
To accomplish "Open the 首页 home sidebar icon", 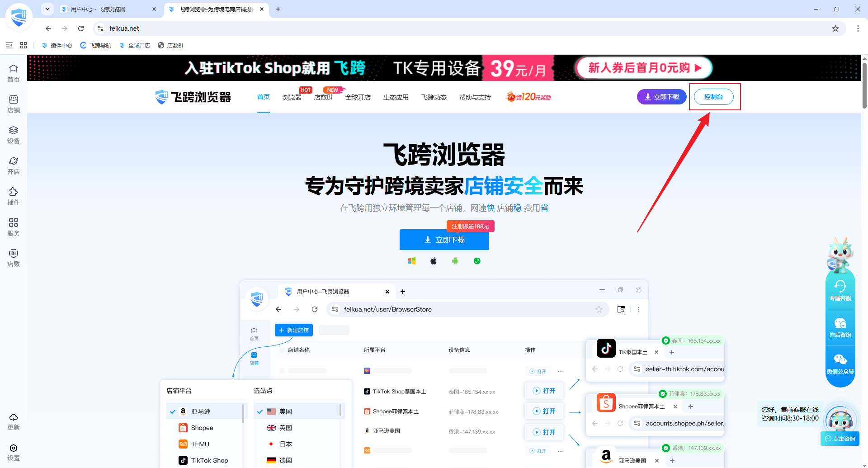I will (14, 73).
